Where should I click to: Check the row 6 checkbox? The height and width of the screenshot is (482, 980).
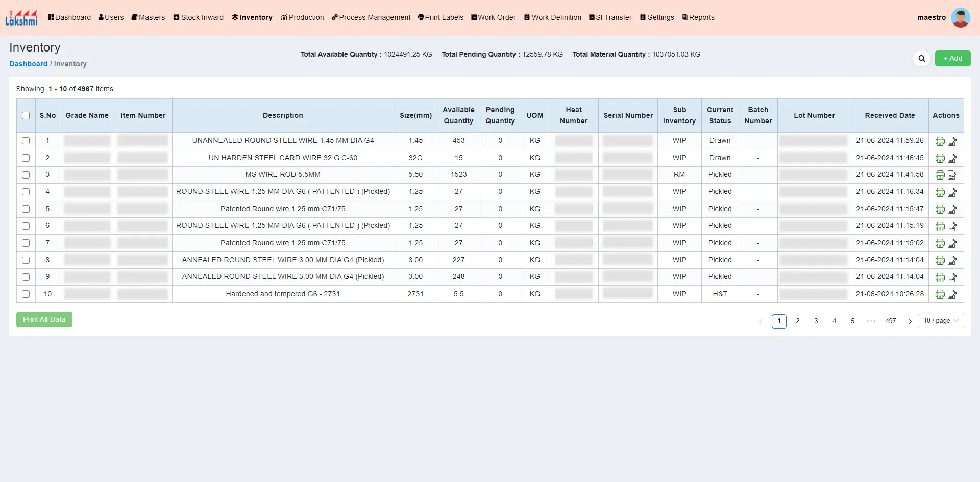26,226
